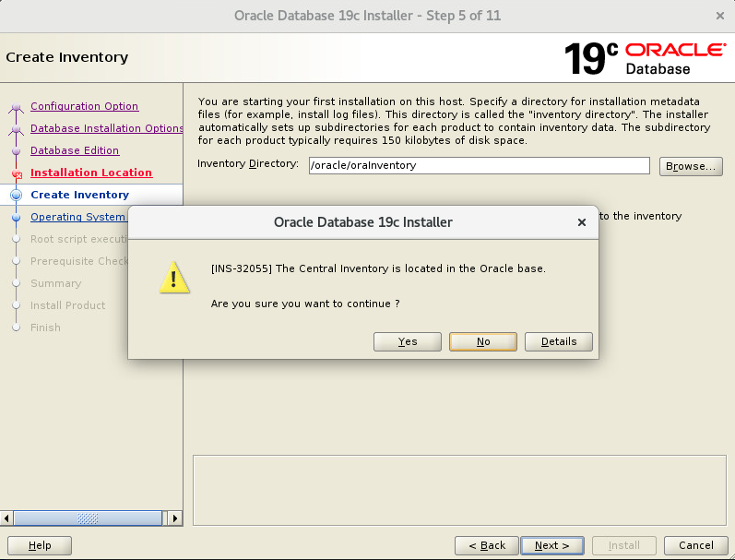
Task: Click the Oracle 19c Database logo
Action: 645,58
